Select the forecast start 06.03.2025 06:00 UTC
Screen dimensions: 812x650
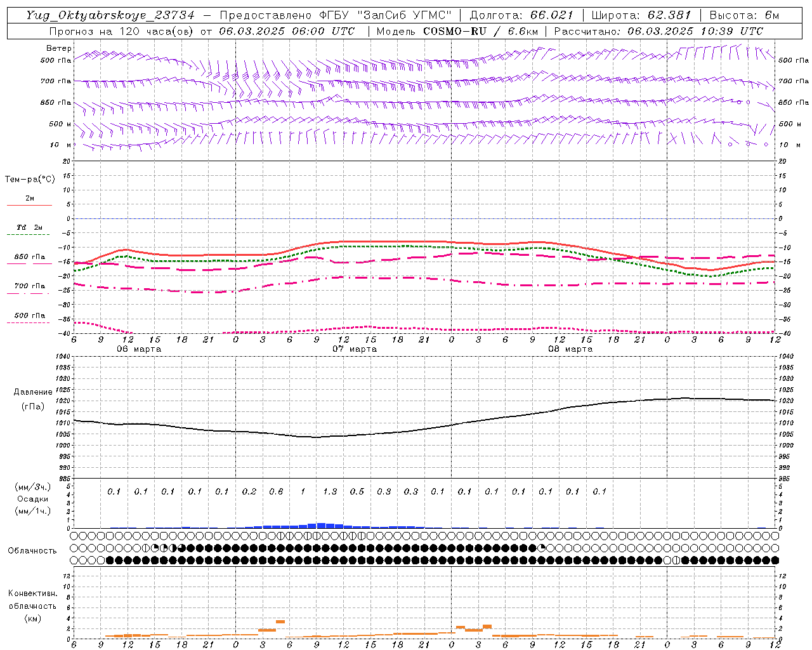(287, 31)
